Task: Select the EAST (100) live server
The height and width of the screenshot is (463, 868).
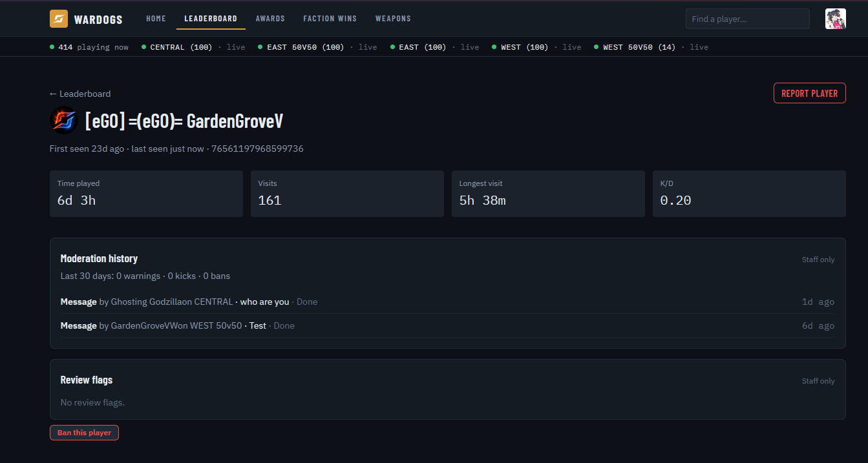Action: click(x=435, y=47)
